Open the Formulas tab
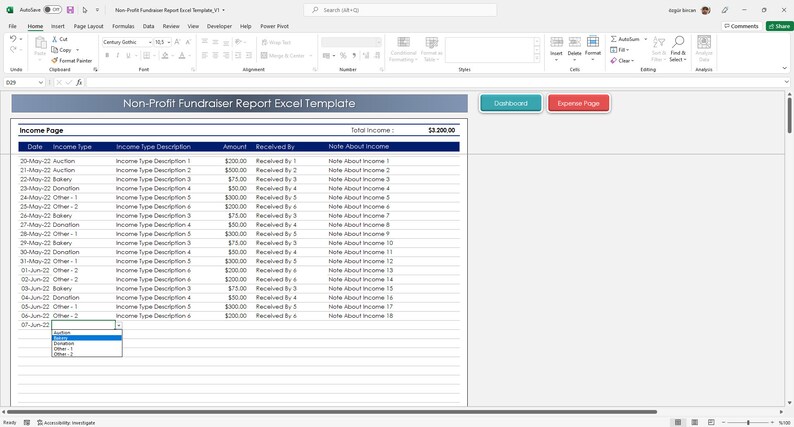This screenshot has height=427, width=794. click(x=123, y=26)
